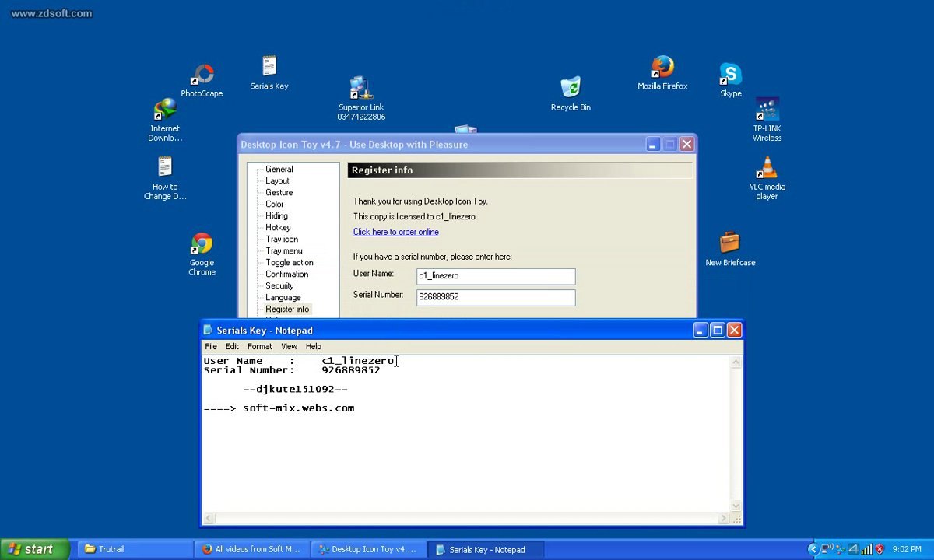Select Gesture settings category
This screenshot has height=560, width=934.
click(x=279, y=192)
